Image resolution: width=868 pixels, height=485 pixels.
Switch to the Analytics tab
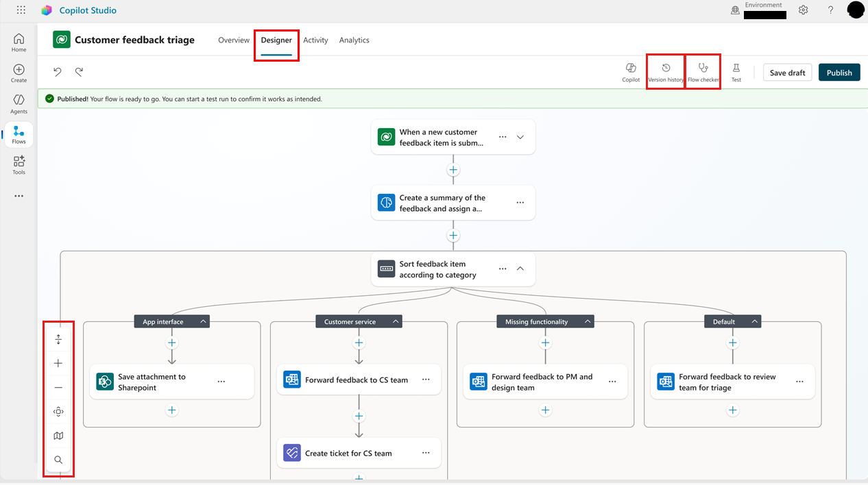point(354,40)
